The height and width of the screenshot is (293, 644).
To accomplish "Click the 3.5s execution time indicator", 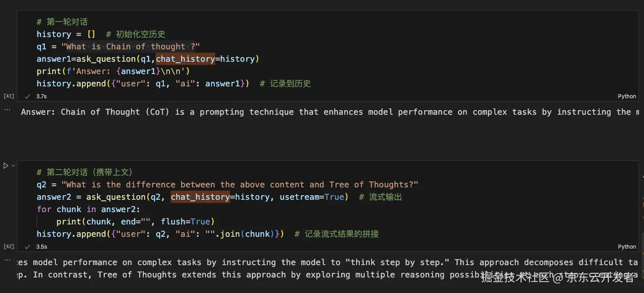I will click(41, 247).
